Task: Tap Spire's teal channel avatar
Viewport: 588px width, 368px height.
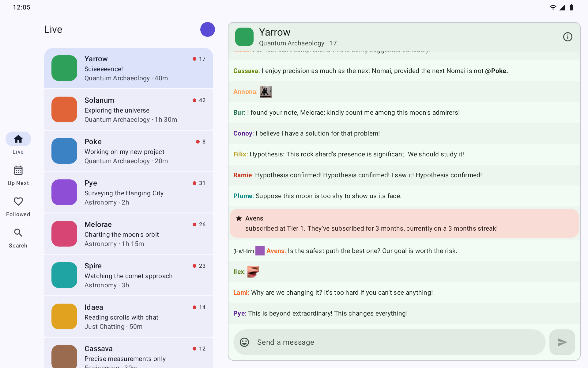Action: click(x=64, y=275)
